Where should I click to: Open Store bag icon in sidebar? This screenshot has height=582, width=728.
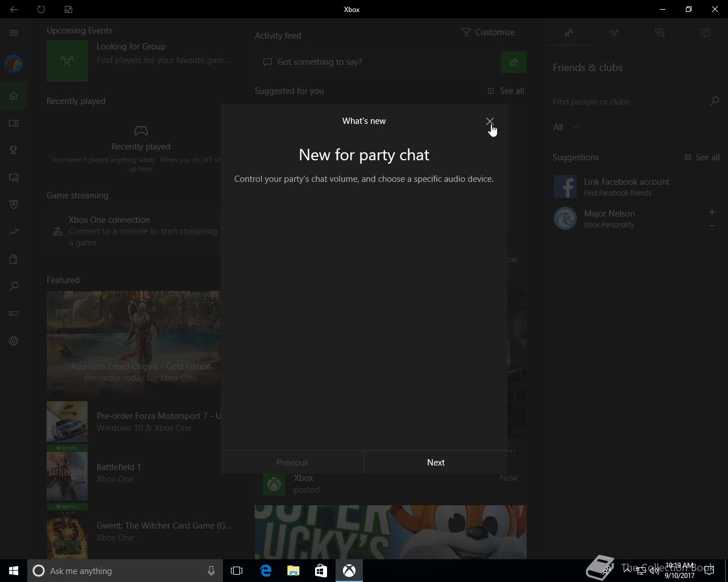14,259
